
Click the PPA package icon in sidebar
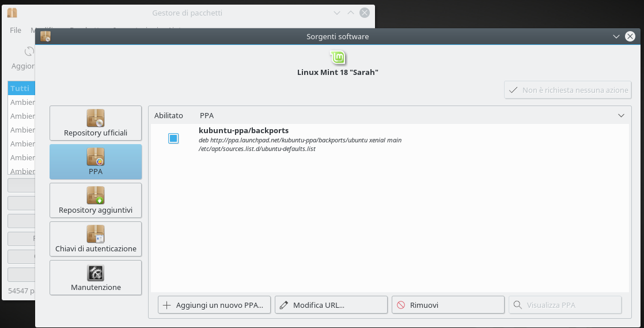click(96, 157)
